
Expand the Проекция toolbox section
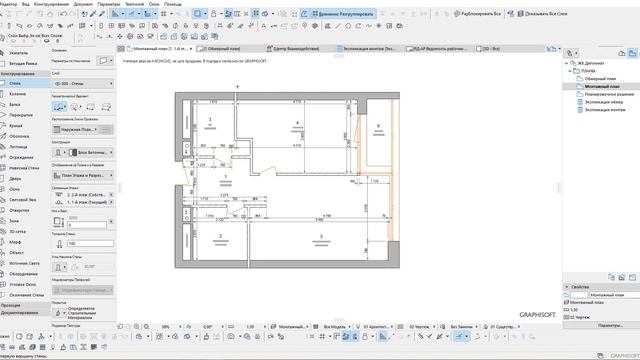(25, 305)
